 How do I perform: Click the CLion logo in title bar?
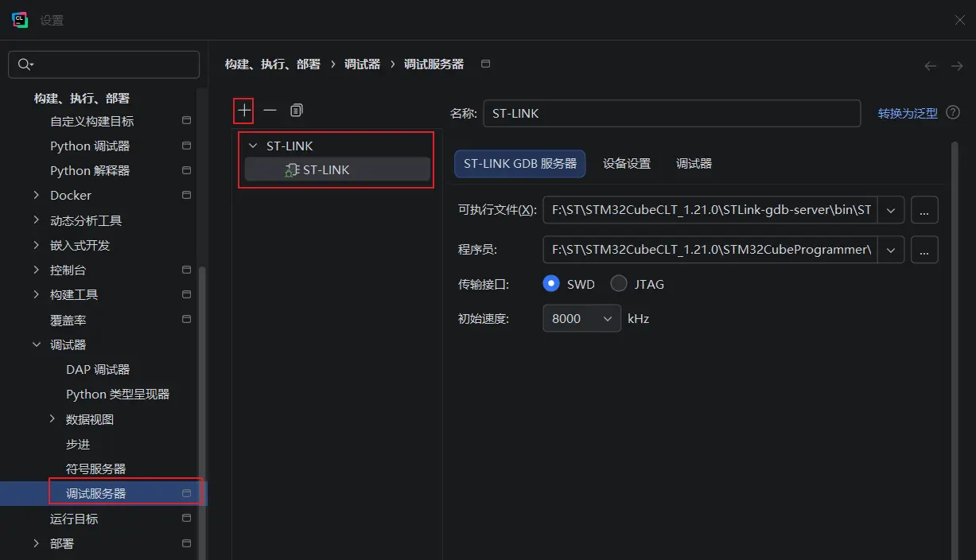[x=20, y=20]
